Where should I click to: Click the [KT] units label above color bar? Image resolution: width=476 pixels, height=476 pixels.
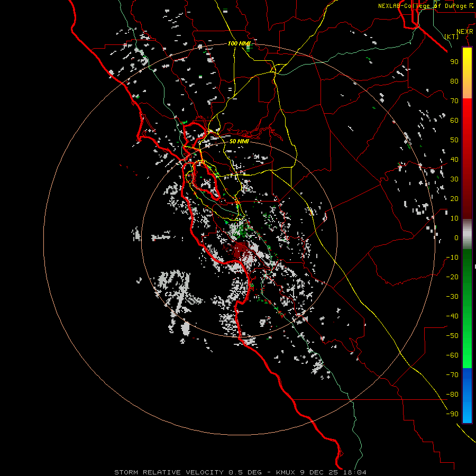tap(452, 36)
